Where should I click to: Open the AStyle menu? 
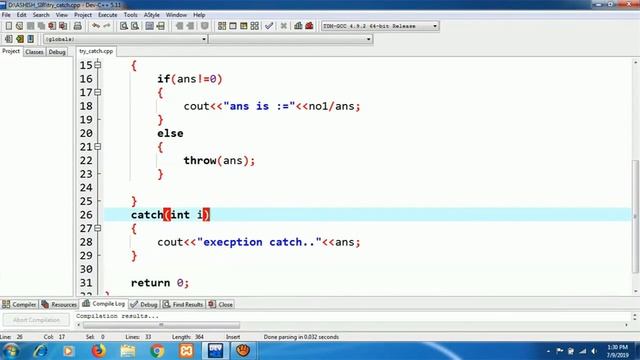point(151,15)
